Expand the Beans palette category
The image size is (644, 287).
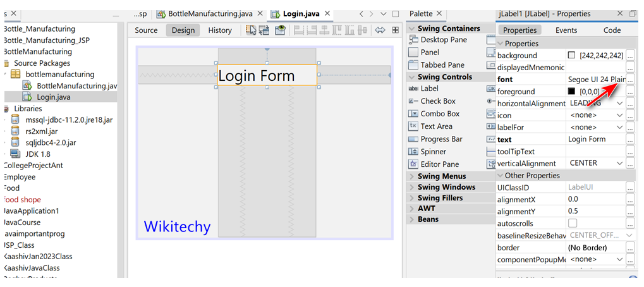point(412,219)
